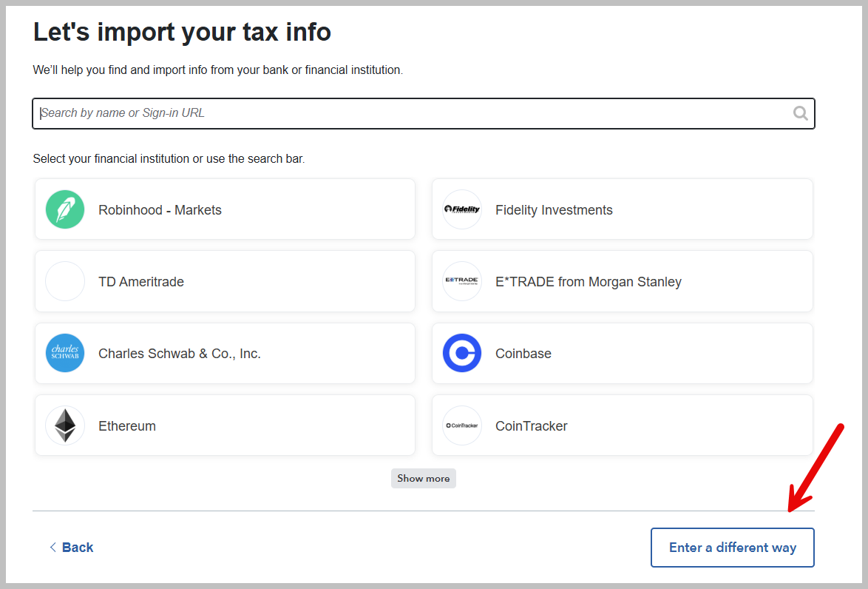Click the 'We'll help you find and import' description

coord(217,70)
